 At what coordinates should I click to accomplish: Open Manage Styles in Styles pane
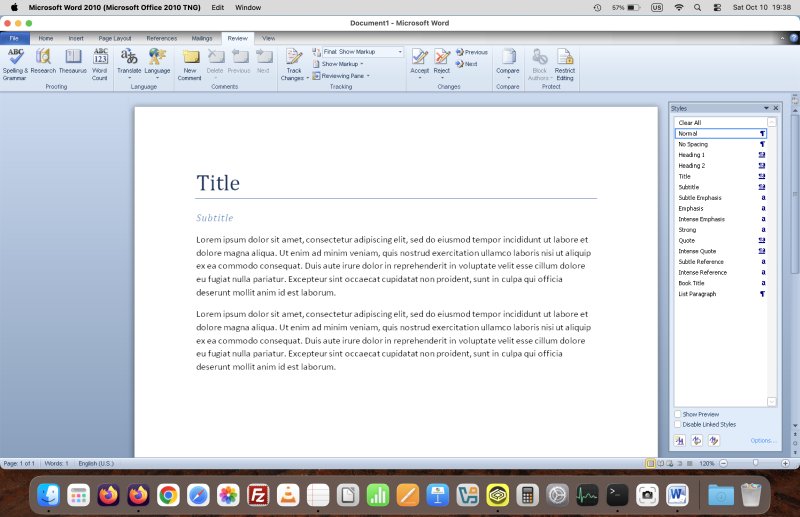pyautogui.click(x=714, y=440)
